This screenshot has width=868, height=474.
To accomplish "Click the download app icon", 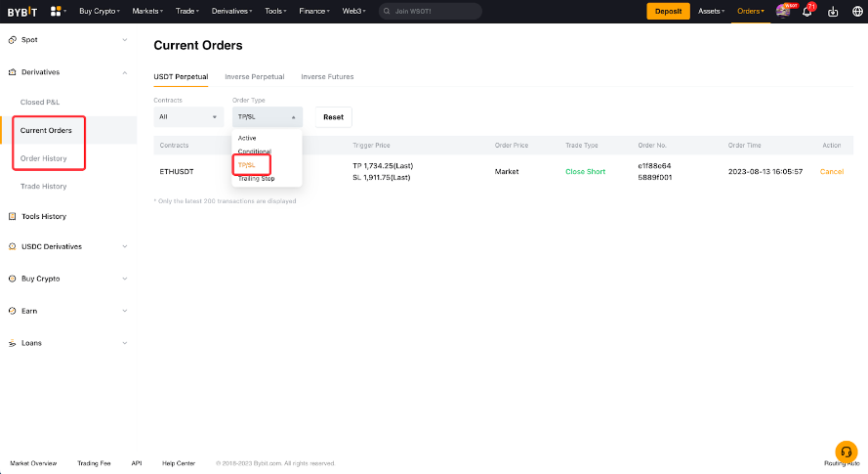I will point(833,12).
